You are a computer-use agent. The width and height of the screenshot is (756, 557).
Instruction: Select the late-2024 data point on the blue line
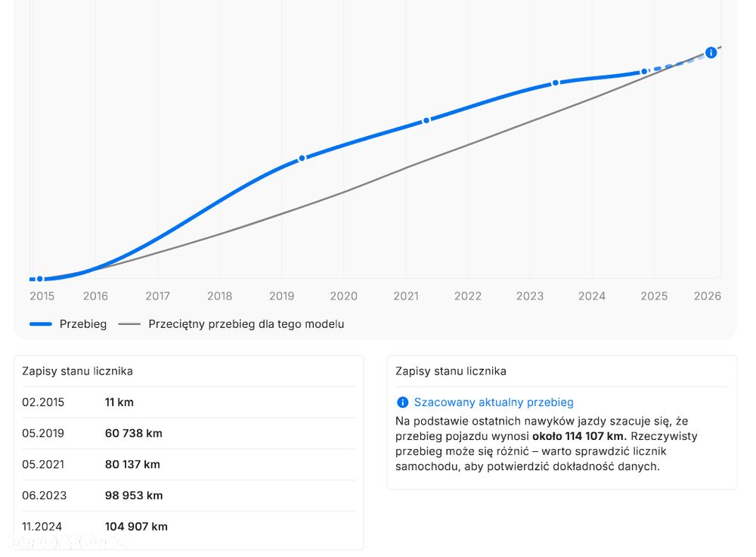644,72
